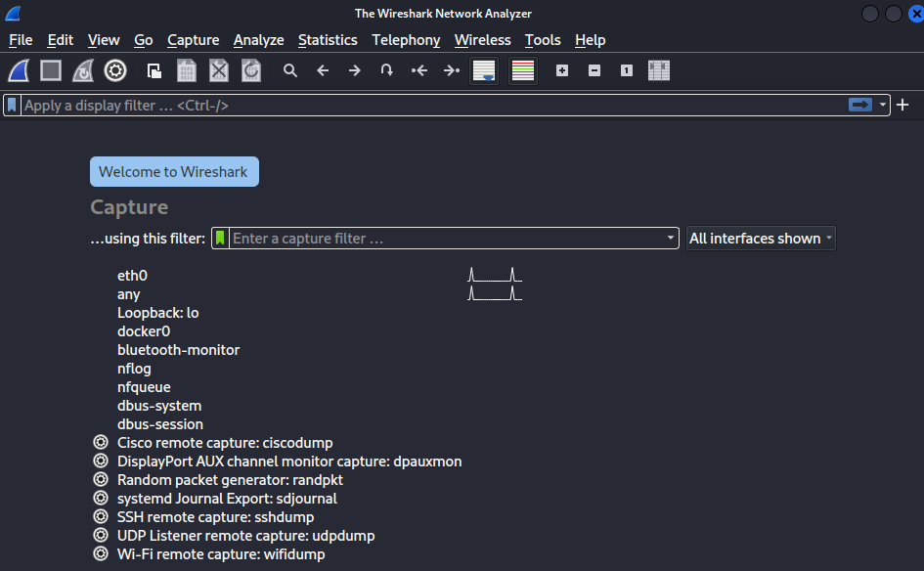
Task: Open wifidump capture settings gear
Action: [x=101, y=553]
